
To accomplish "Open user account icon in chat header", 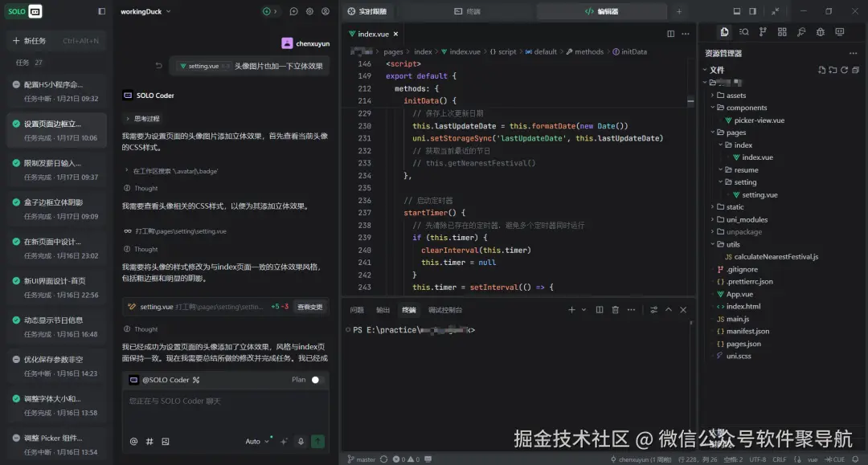I will tap(325, 11).
